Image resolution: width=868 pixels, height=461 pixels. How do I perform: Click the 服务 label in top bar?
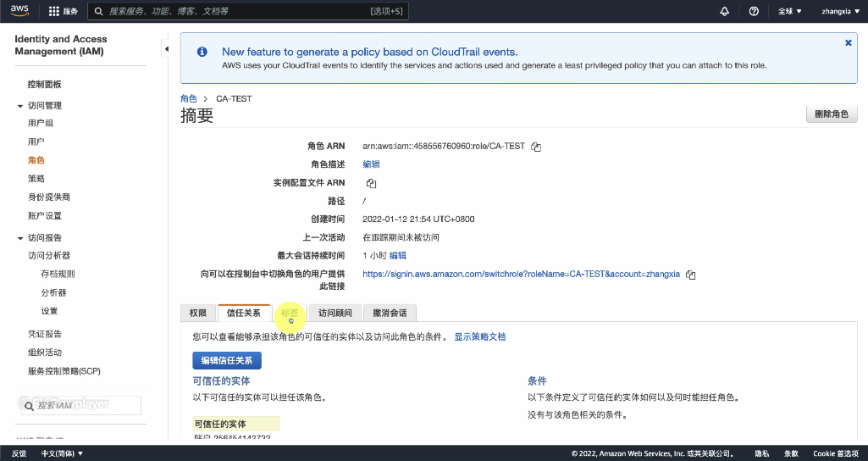point(70,11)
